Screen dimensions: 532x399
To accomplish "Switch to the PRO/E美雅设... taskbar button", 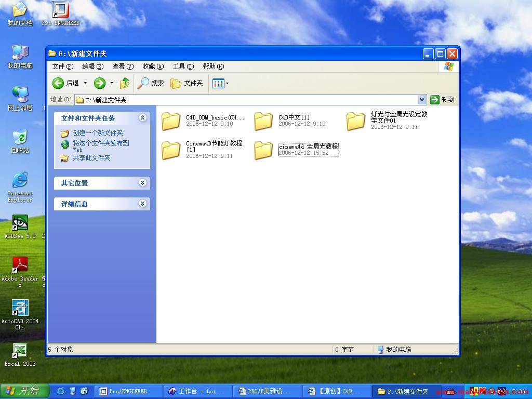I will tap(268, 391).
